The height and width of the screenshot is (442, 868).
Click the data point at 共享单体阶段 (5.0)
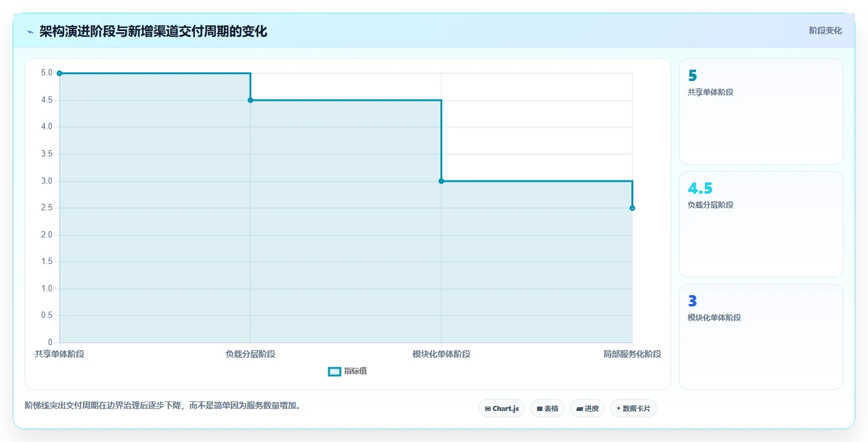pos(59,73)
